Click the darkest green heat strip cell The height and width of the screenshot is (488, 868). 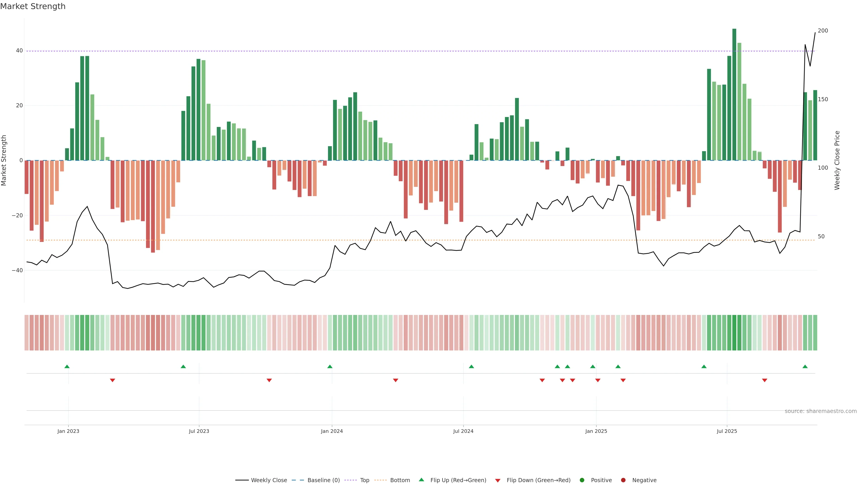734,333
